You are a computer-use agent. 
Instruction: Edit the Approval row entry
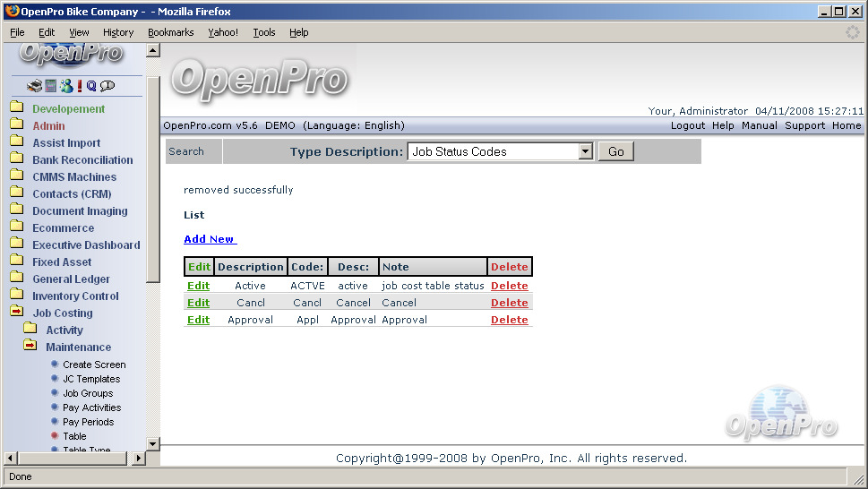click(198, 320)
